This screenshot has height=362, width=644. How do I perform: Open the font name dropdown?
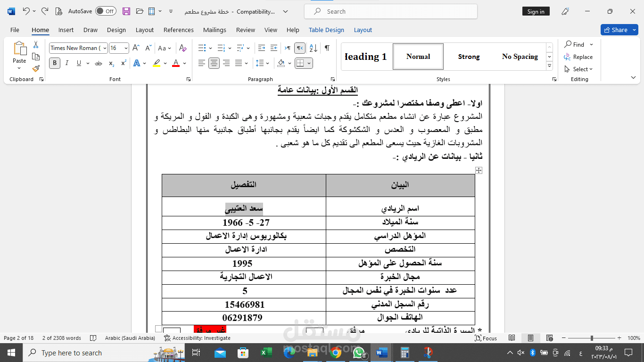click(104, 48)
